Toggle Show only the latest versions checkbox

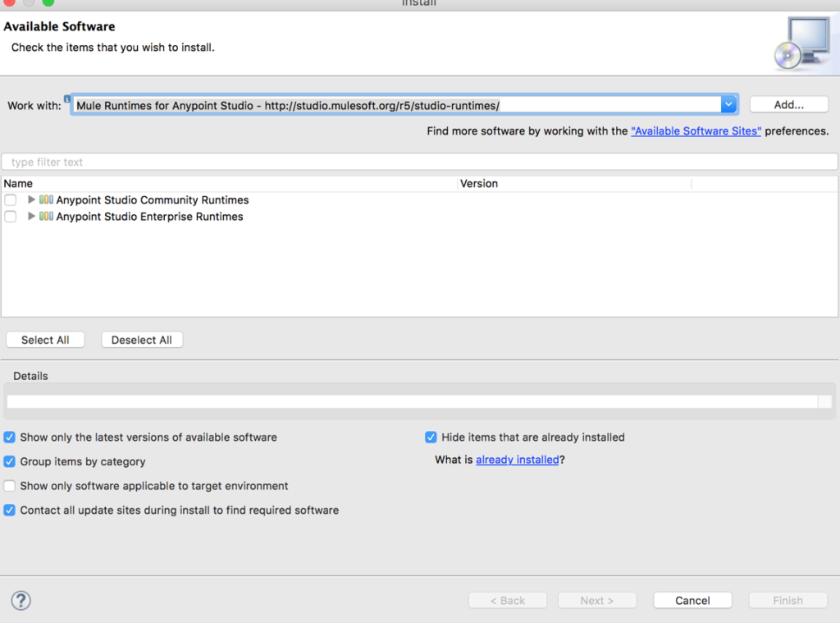(10, 437)
